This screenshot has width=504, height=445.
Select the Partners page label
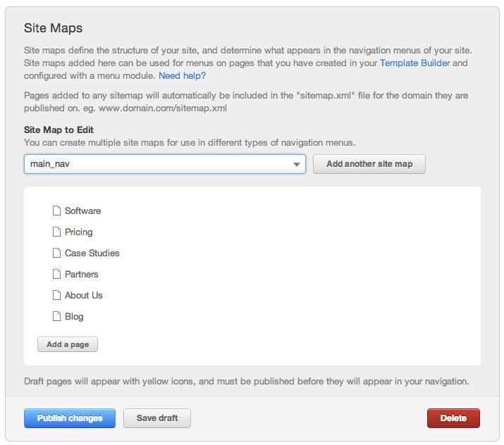click(81, 274)
